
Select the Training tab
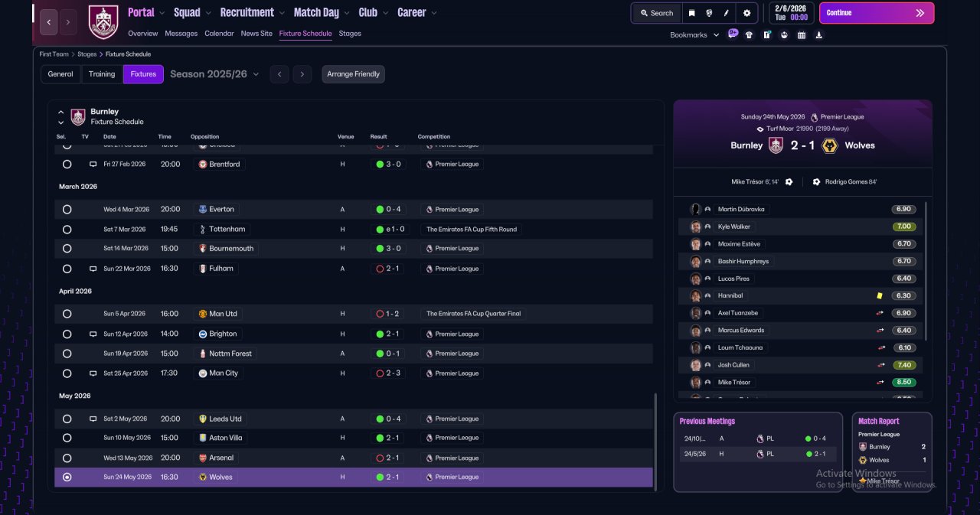(102, 74)
